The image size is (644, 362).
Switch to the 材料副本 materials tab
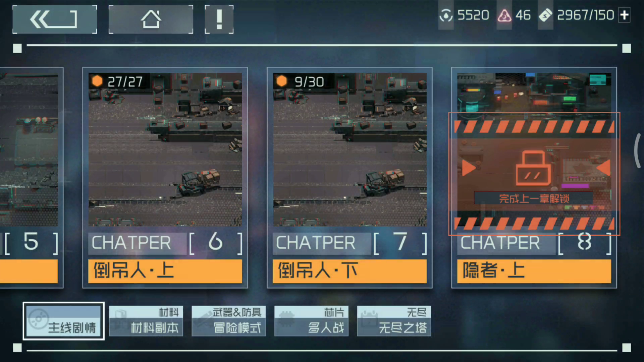146,321
